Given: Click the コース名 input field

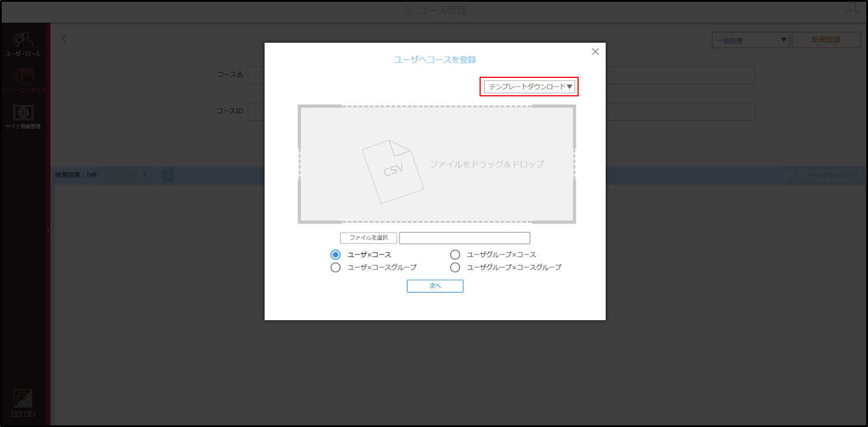Looking at the screenshot, I should click(501, 75).
